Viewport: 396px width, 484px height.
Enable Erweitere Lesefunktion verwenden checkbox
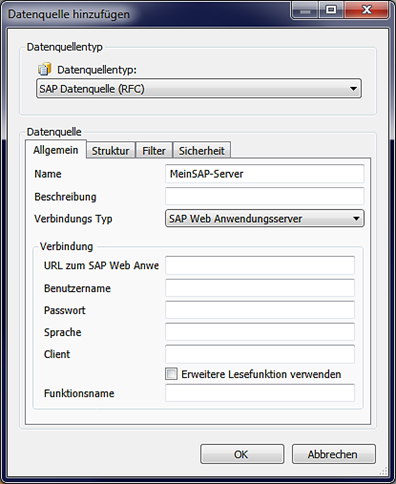pos(171,374)
